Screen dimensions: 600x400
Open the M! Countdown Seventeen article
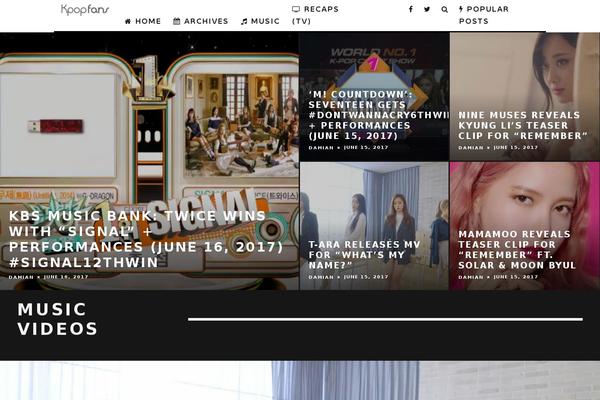coord(378,115)
